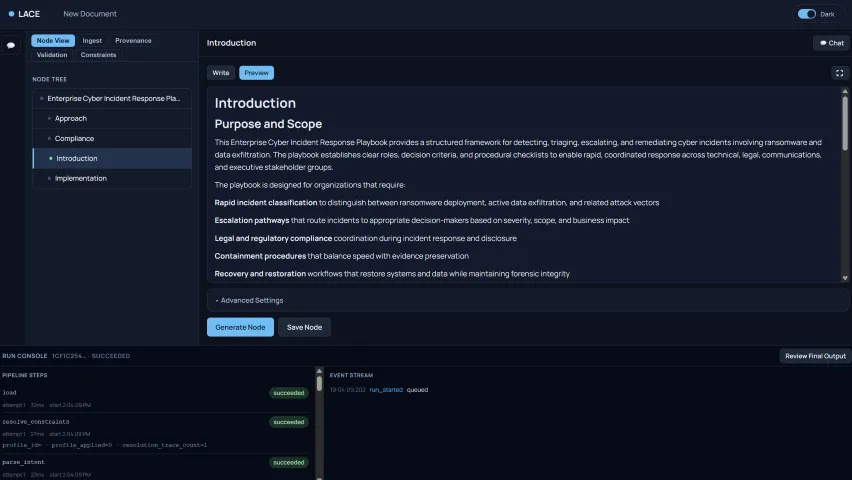Expand the Advanced Settings section
This screenshot has width=852, height=480.
coord(250,300)
